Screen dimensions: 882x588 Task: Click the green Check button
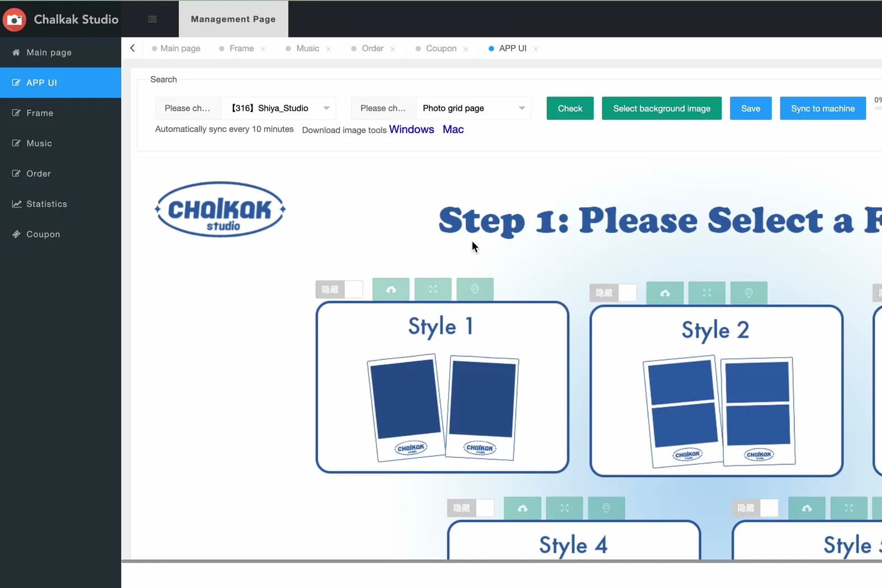coord(570,109)
